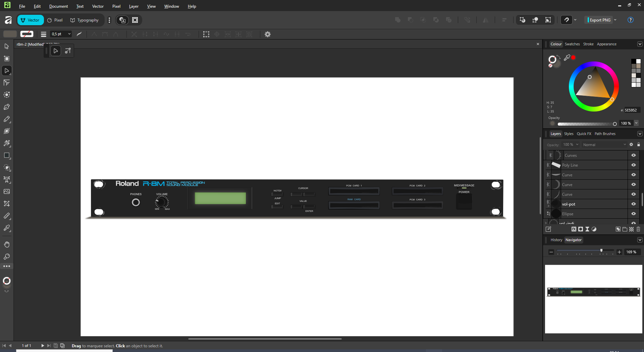This screenshot has height=352, width=644.
Task: Choose the Rectangle shape tool
Action: click(x=7, y=156)
